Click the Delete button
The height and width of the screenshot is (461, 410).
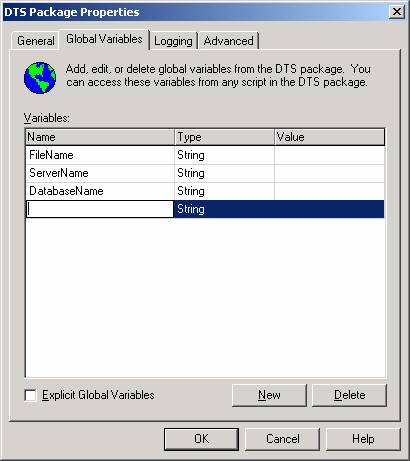[349, 395]
